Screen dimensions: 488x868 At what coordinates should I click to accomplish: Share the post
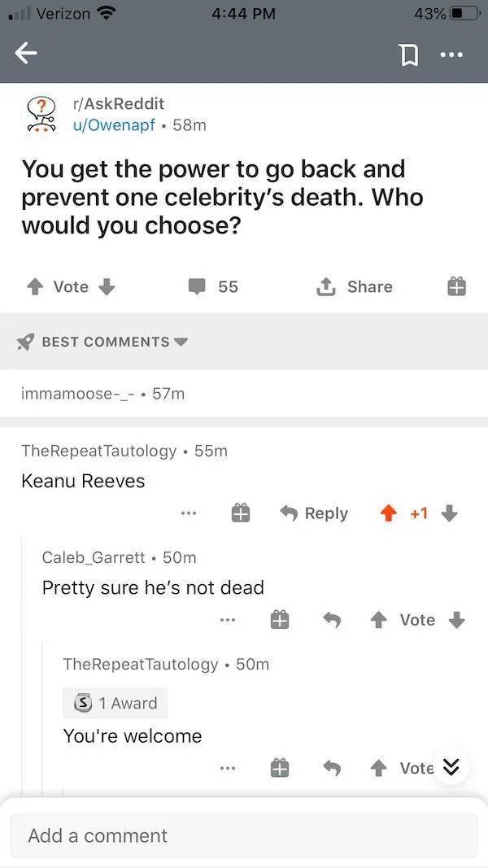354,286
